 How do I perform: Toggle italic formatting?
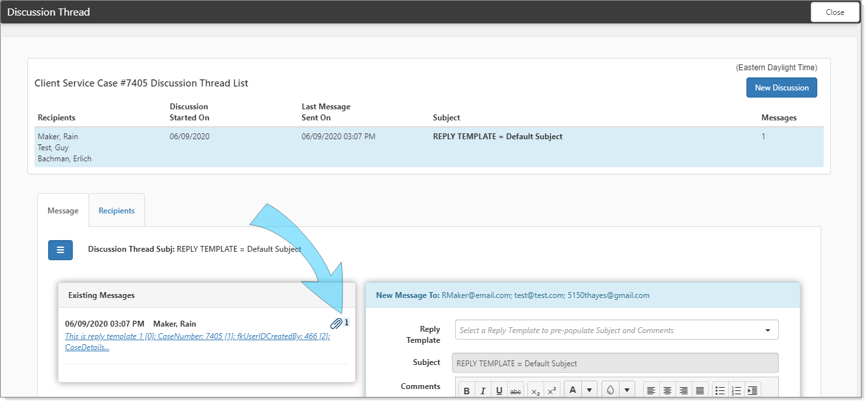[483, 390]
